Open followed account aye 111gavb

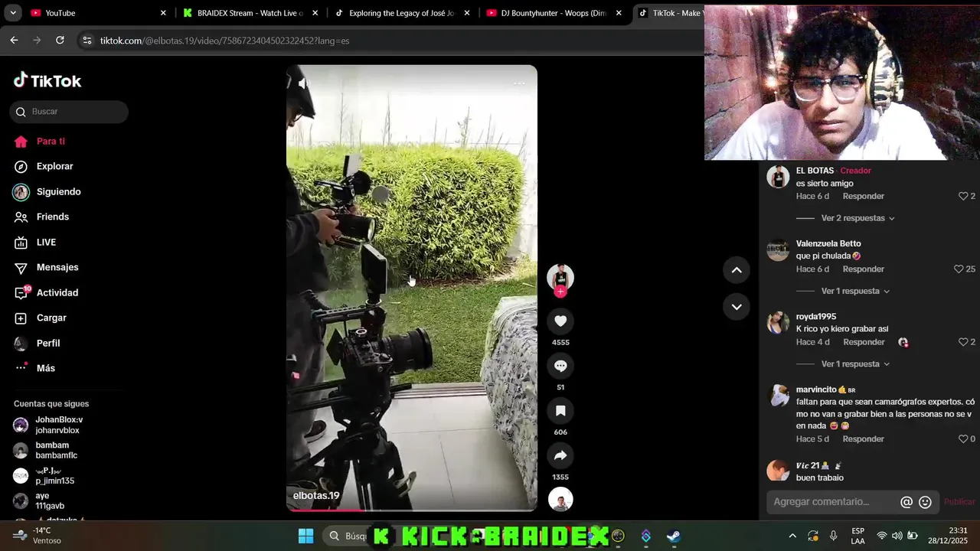[x=50, y=500]
